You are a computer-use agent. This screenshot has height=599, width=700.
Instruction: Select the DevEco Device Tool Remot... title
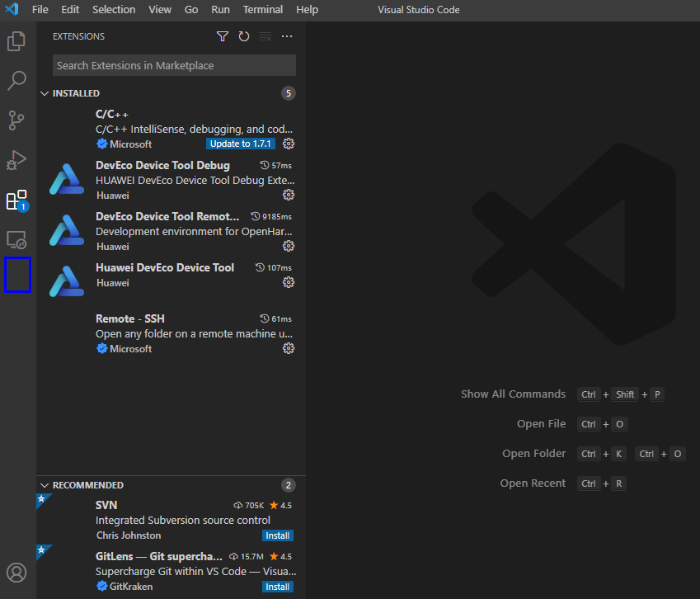click(x=167, y=217)
